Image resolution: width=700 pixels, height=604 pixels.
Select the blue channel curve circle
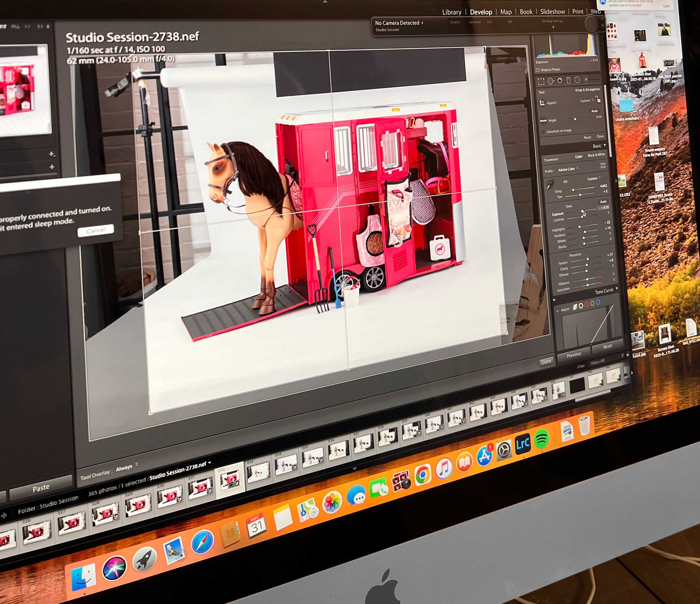pos(598,302)
